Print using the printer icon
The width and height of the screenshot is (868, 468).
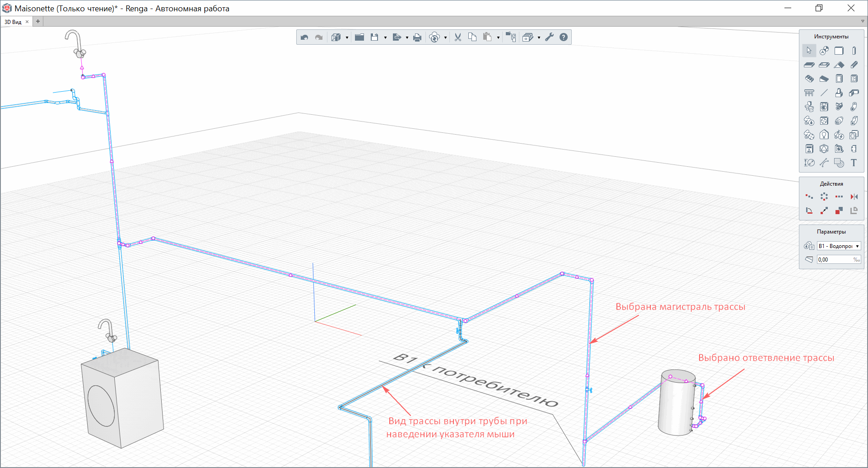pyautogui.click(x=417, y=37)
